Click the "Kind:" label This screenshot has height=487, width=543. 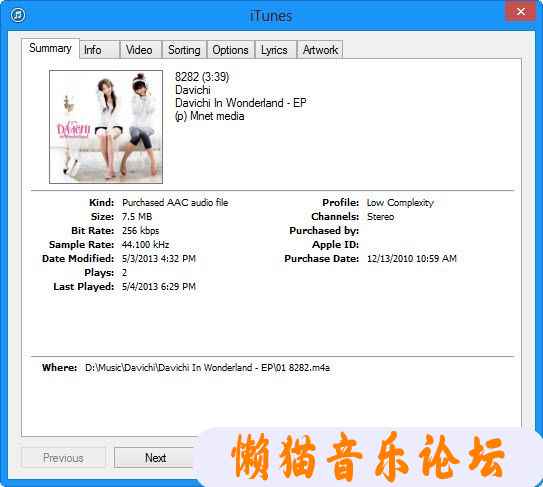pos(101,203)
